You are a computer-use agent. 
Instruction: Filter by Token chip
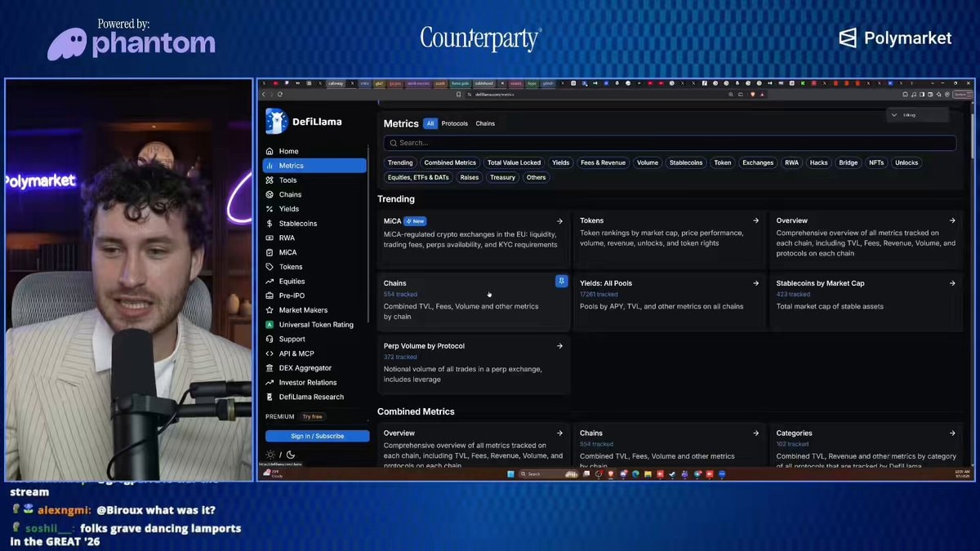(x=723, y=162)
